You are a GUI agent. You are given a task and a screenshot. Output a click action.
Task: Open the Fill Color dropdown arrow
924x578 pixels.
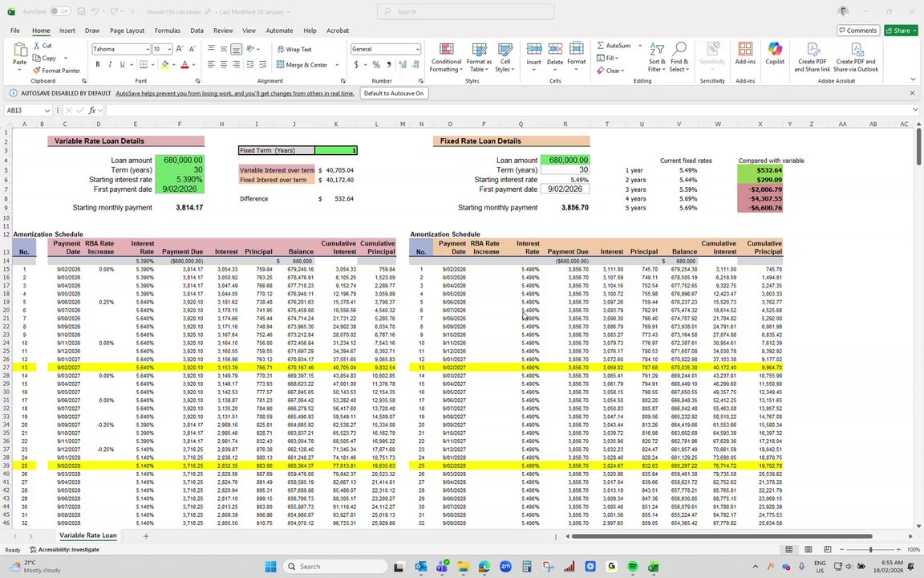(x=174, y=65)
